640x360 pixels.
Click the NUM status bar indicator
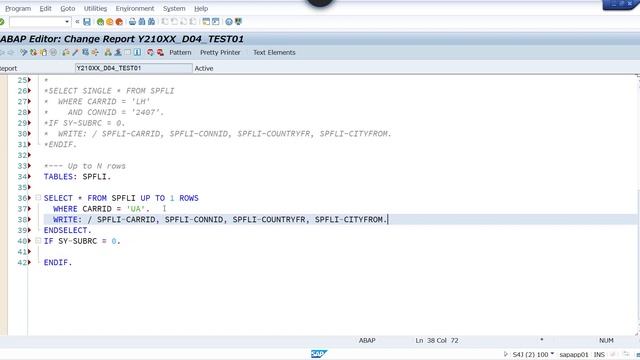click(x=606, y=340)
